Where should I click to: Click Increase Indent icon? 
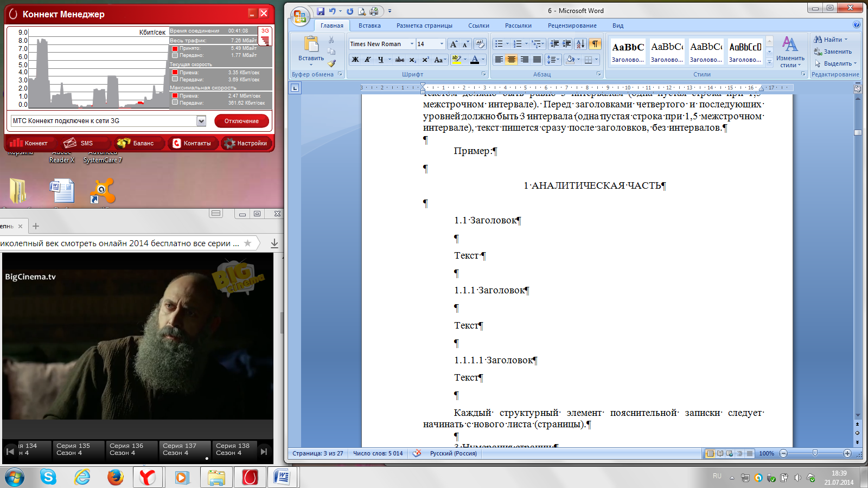567,44
